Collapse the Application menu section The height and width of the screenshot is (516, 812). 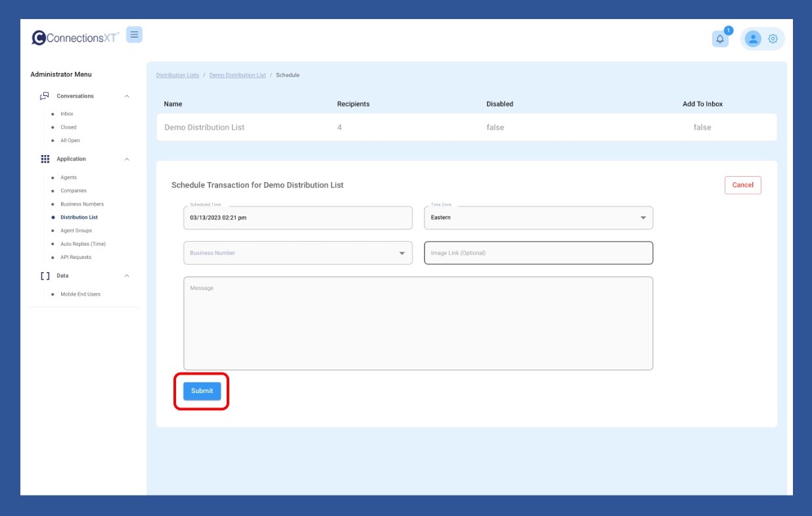pyautogui.click(x=127, y=159)
